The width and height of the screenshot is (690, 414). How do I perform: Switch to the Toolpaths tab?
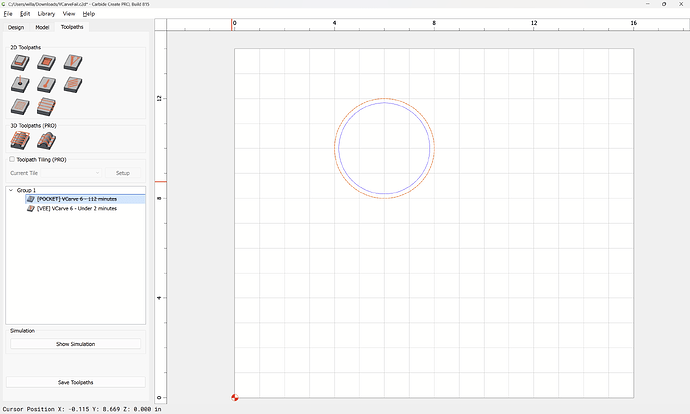click(x=72, y=27)
